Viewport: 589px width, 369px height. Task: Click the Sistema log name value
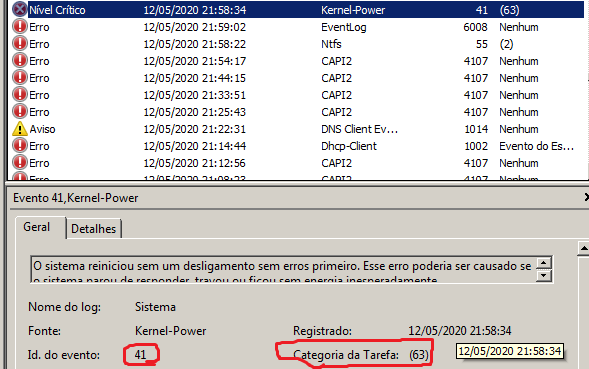(x=155, y=307)
